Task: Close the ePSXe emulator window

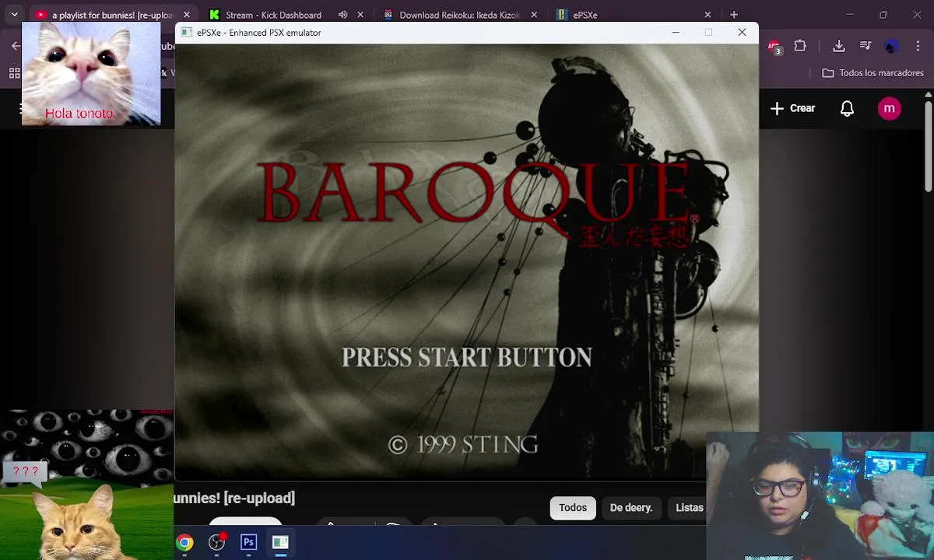Action: pos(742,32)
